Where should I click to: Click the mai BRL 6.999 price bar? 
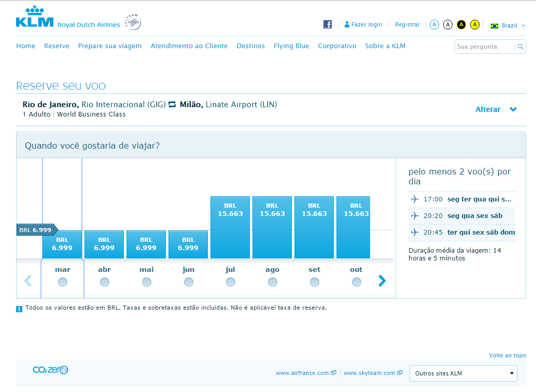[x=146, y=244]
